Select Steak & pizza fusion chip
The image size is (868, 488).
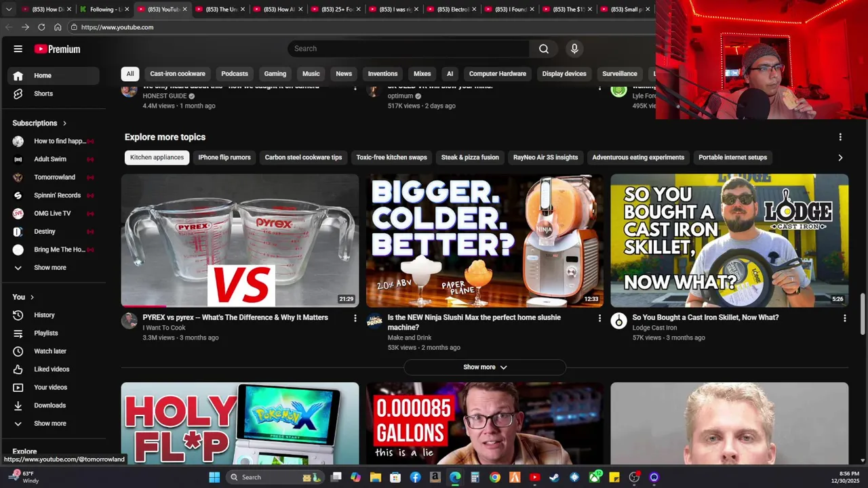click(x=470, y=157)
